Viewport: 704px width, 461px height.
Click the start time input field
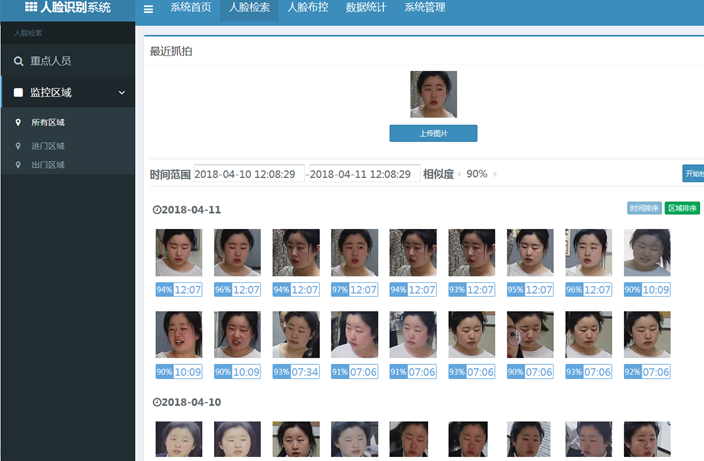coord(248,174)
